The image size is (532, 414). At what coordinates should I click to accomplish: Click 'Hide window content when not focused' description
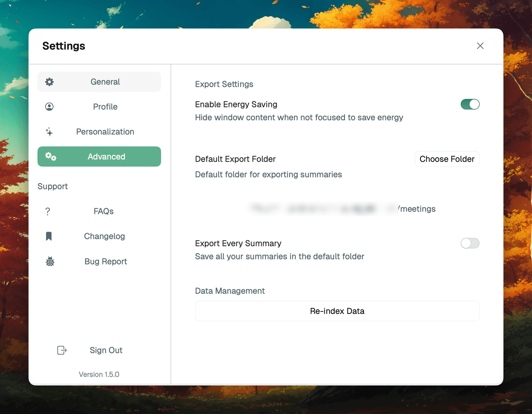(x=299, y=117)
